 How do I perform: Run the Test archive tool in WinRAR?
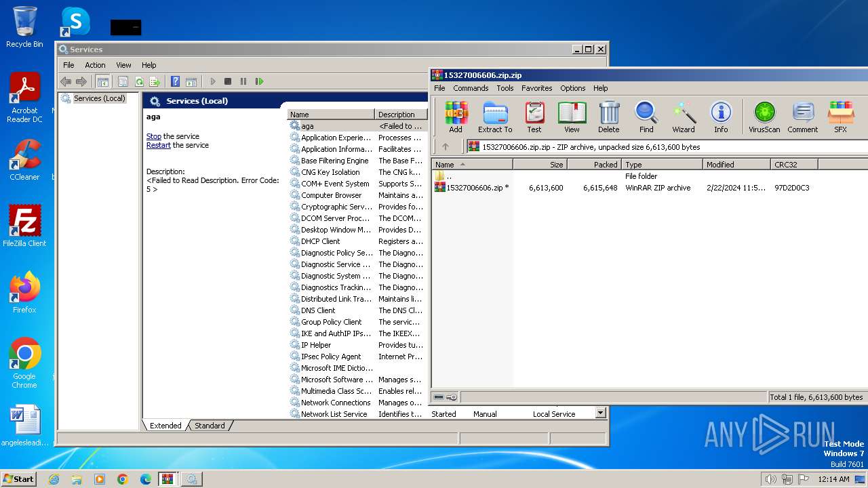tap(534, 117)
